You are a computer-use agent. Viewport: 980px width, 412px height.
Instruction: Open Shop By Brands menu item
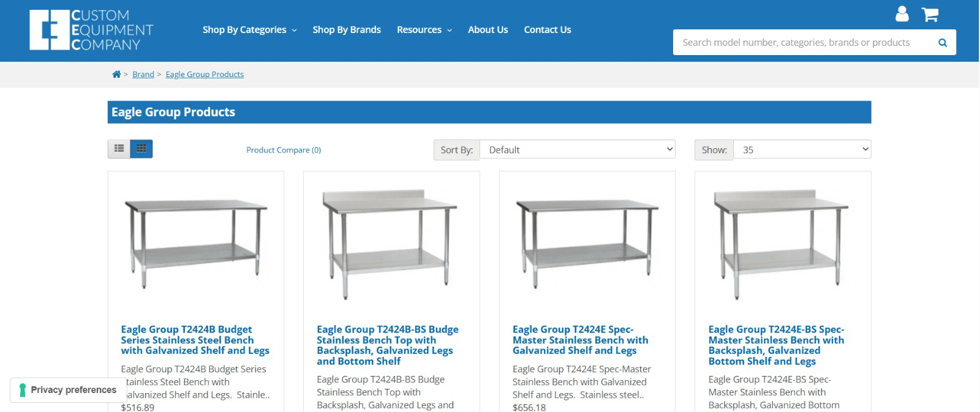(347, 30)
